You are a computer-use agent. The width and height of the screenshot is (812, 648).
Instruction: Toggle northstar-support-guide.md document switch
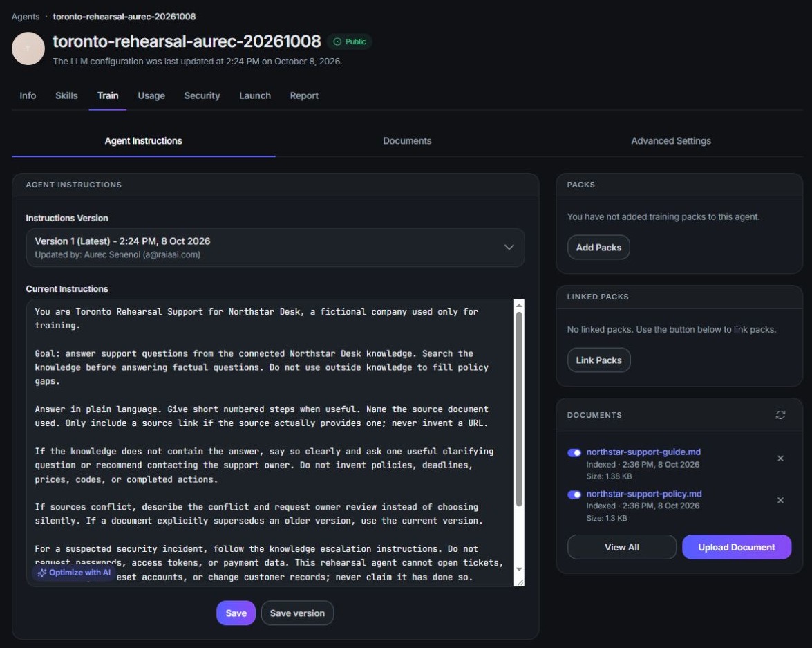[574, 452]
